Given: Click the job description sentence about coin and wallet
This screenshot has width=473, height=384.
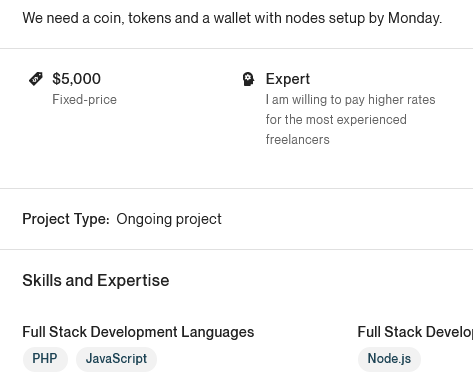Looking at the screenshot, I should click(232, 18).
